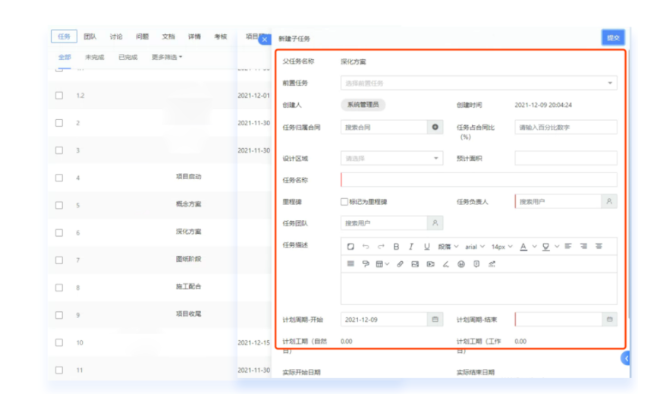Viewport: 666px width, 412px height.
Task: Apply underline in the rich text toolbar
Action: tap(427, 246)
